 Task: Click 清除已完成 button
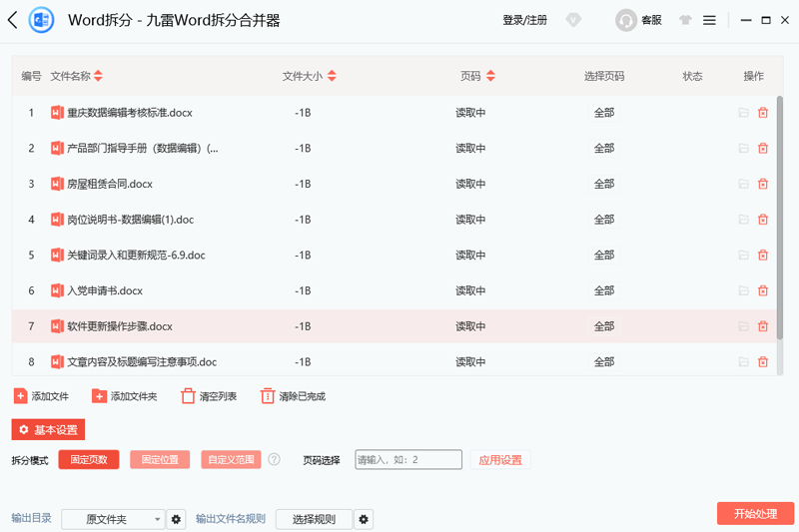click(293, 396)
